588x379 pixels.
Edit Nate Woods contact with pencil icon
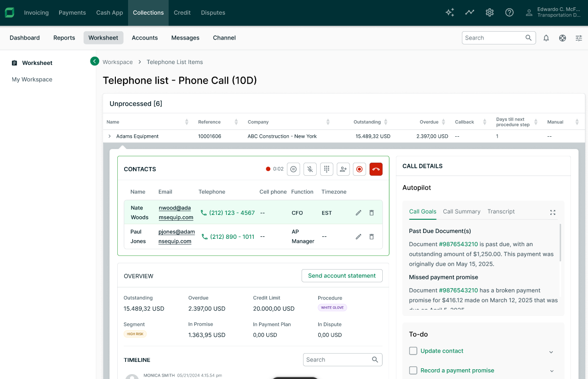(x=358, y=213)
